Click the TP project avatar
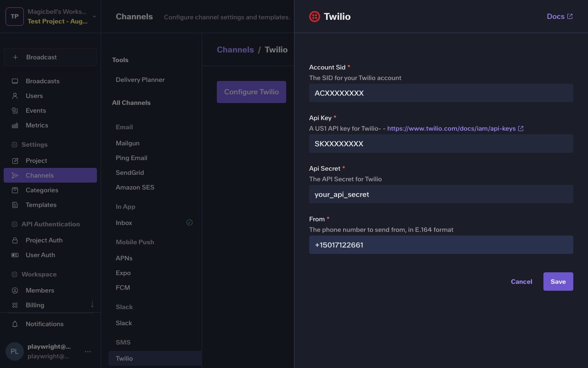588x368 pixels. [x=15, y=17]
